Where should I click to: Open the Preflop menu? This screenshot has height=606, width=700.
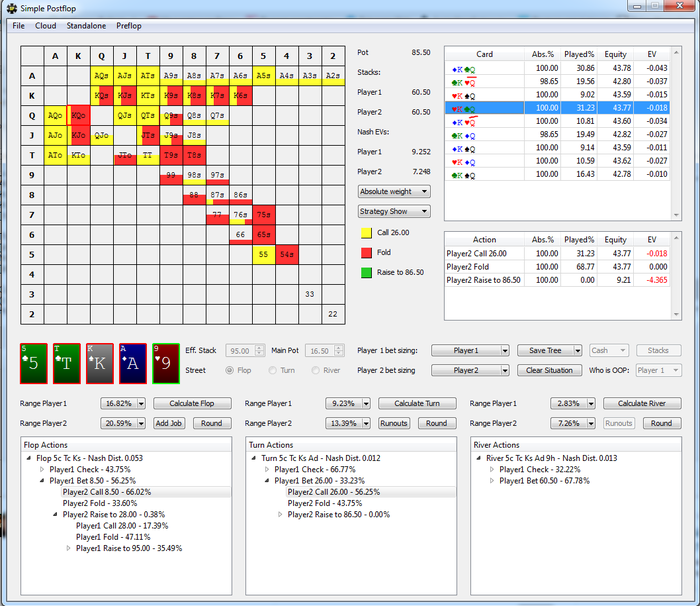coord(129,25)
